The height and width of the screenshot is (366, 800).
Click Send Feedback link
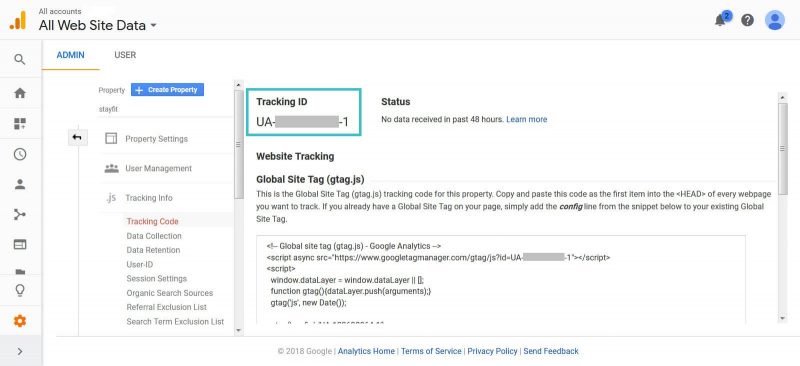point(551,351)
